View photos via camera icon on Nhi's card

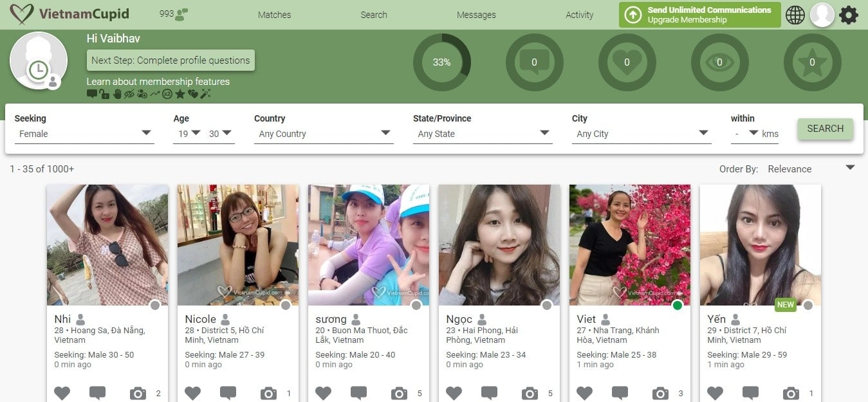coord(138,393)
